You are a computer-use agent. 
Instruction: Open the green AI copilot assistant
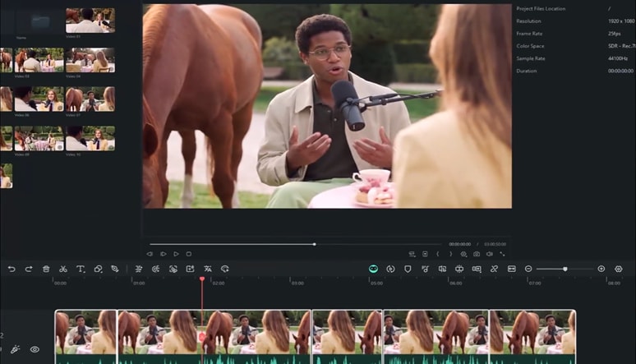(x=373, y=269)
